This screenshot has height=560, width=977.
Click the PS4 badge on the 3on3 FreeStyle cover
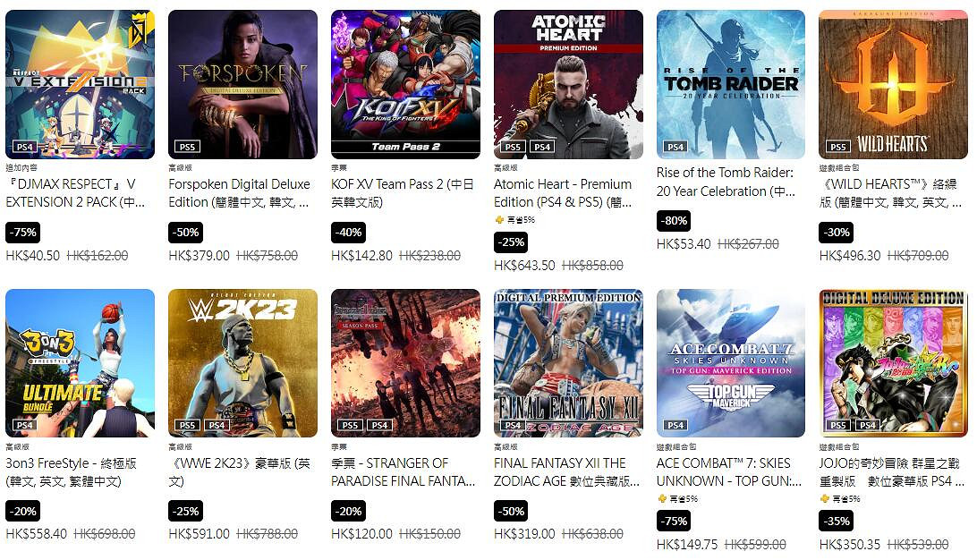click(x=24, y=425)
